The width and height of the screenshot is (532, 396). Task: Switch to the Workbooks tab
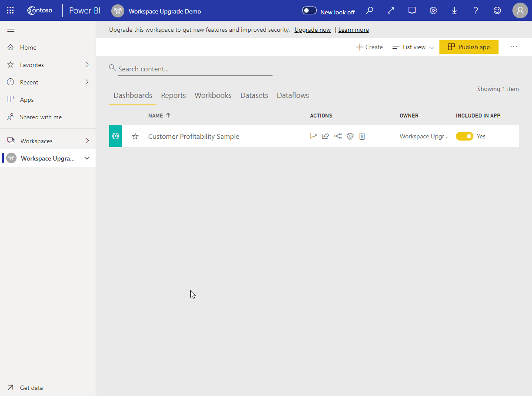click(213, 95)
